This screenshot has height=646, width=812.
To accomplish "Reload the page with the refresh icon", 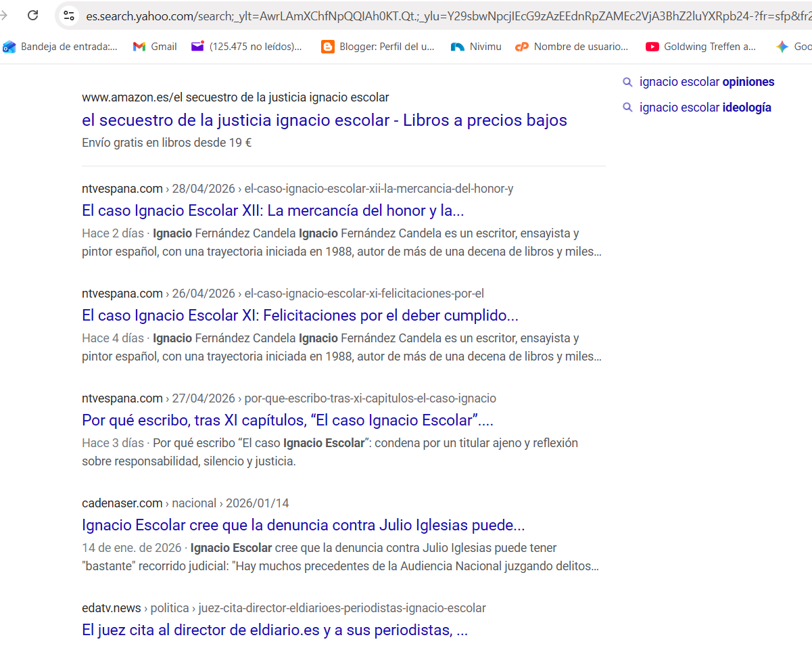I will (32, 15).
